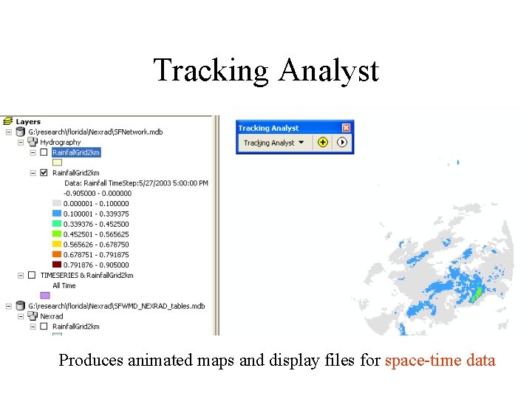Check the RainfallGrid2km checkbox under Nexrad
532x399 pixels.
(x=44, y=326)
